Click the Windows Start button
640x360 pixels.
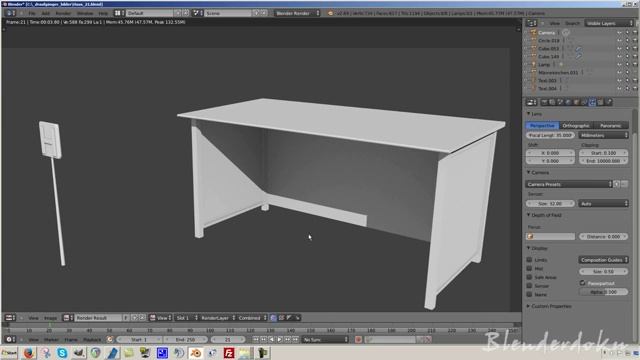pyautogui.click(x=9, y=353)
